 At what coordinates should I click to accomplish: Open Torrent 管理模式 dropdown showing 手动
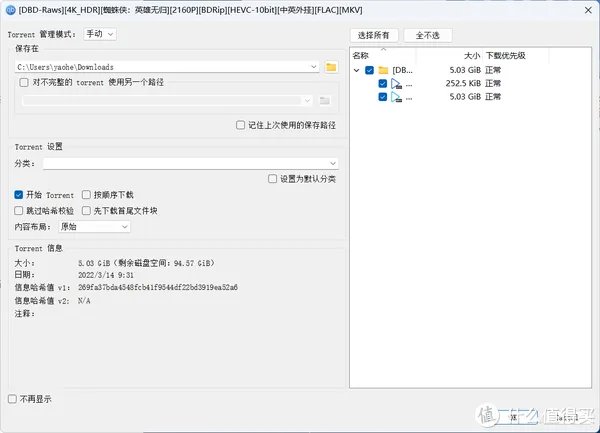tap(100, 34)
